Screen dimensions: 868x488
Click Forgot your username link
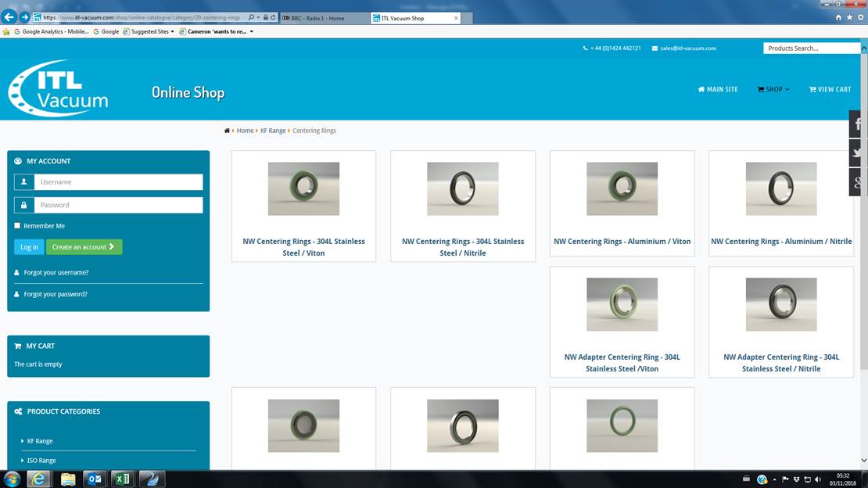pyautogui.click(x=56, y=272)
